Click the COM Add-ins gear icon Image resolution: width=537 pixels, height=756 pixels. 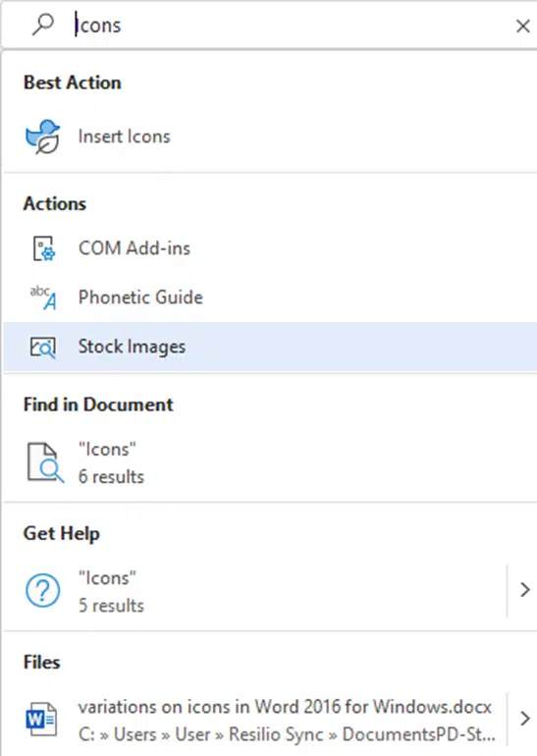pyautogui.click(x=43, y=248)
